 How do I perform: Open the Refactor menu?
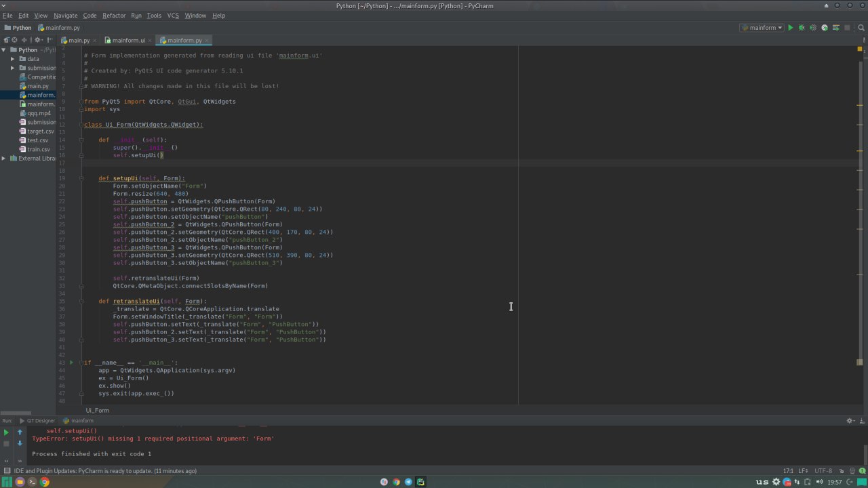point(114,16)
